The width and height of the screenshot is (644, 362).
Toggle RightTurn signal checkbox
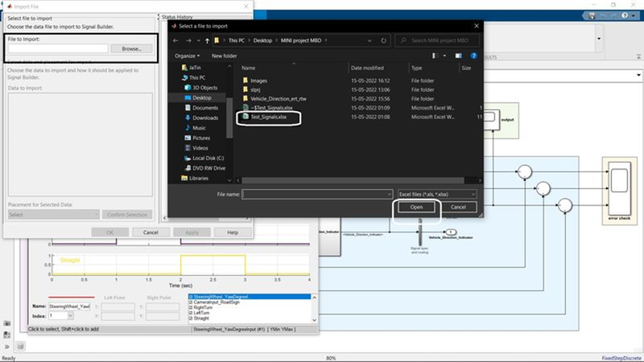tap(191, 307)
